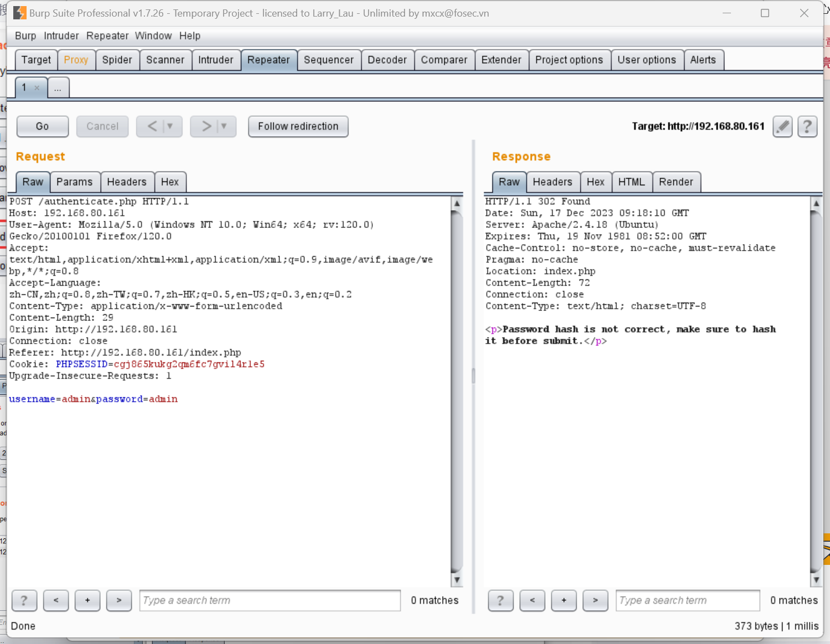This screenshot has width=830, height=644.
Task: Select Repeater tab number 1
Action: coord(24,87)
